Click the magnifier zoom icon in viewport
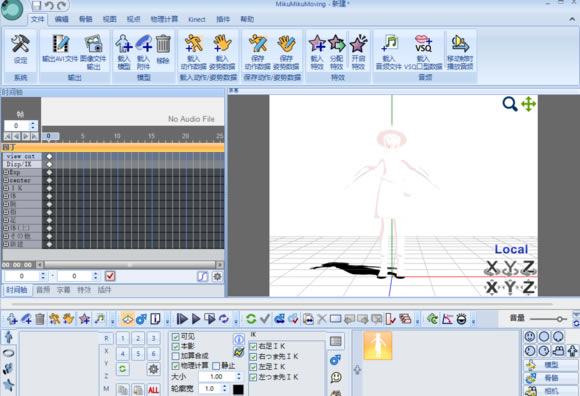Screen dimensions: 580x396 point(509,104)
